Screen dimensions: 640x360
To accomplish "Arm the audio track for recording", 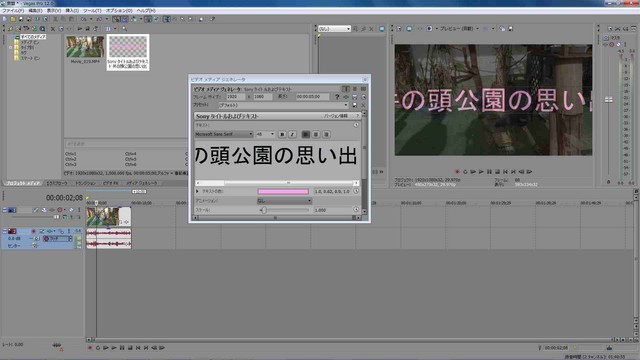I will tap(33, 231).
